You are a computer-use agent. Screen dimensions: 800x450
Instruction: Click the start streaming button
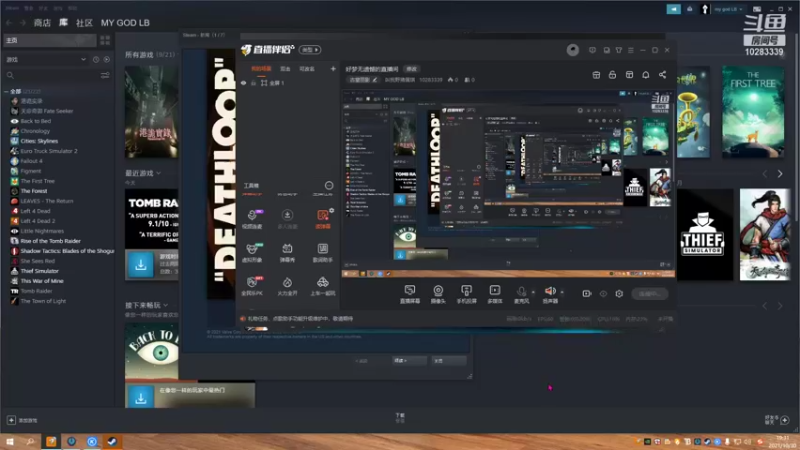649,294
